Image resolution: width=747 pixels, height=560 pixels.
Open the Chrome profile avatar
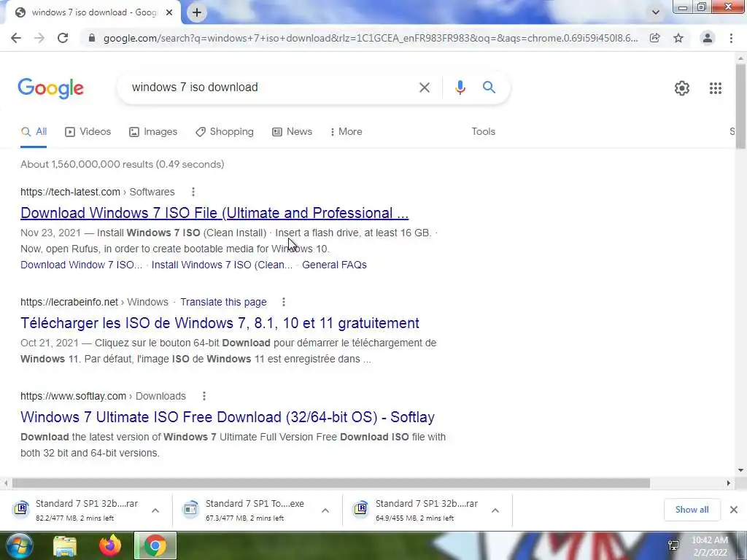708,38
